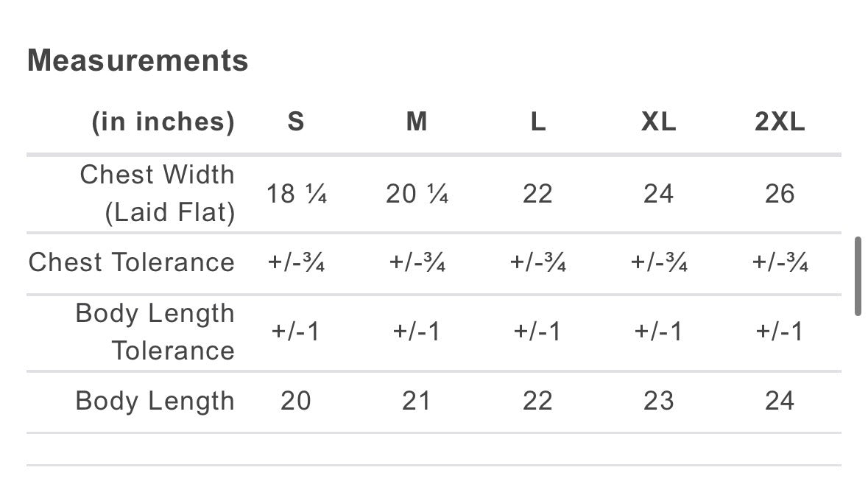Click the Body Length Tolerance row label

click(155, 332)
